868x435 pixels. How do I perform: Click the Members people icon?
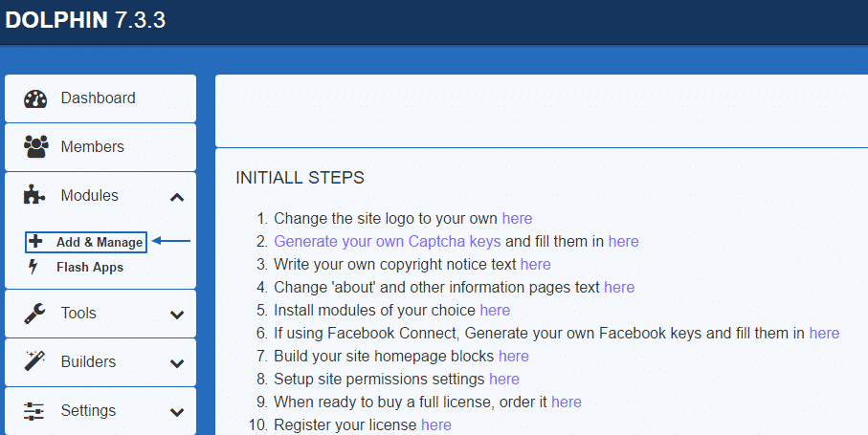pyautogui.click(x=36, y=147)
